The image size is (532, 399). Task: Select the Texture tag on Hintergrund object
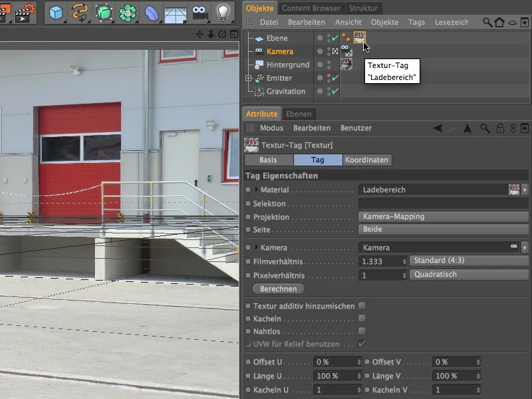[x=346, y=64]
